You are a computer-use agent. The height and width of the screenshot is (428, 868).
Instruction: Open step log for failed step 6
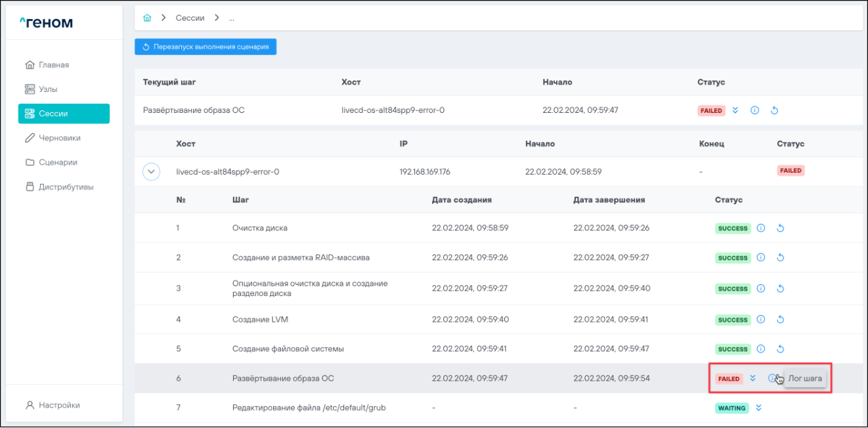pos(772,378)
